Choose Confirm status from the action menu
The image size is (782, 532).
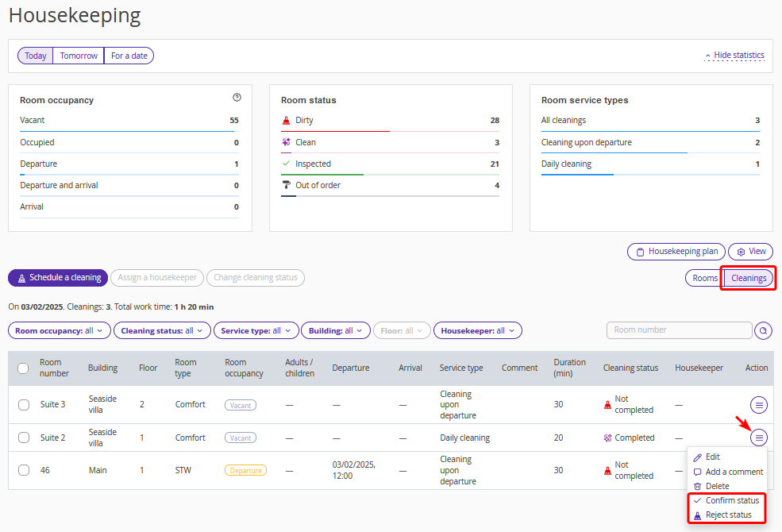[x=731, y=500]
